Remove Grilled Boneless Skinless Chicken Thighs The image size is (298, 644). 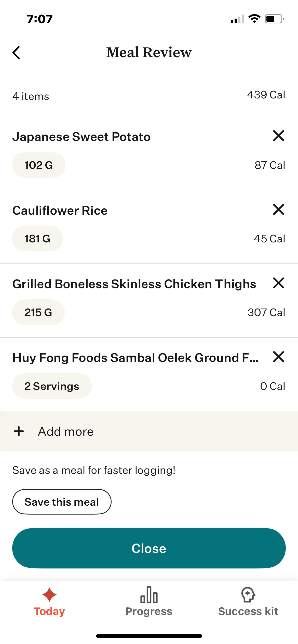pyautogui.click(x=278, y=283)
